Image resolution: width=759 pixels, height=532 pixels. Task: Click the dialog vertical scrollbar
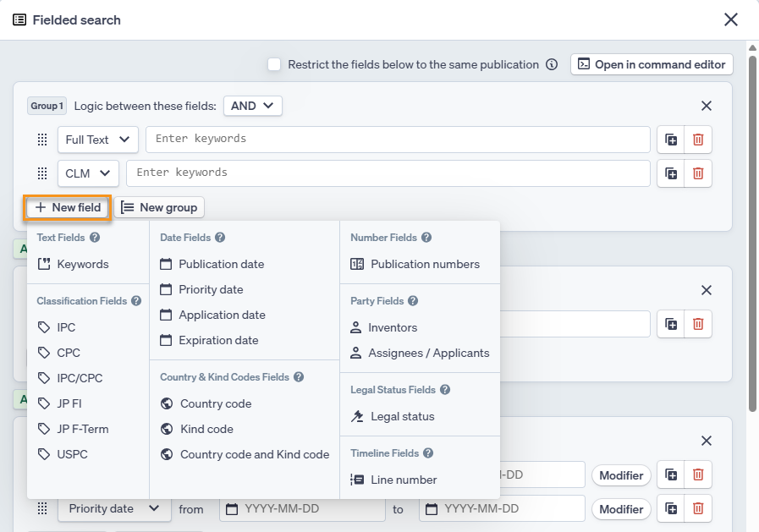tap(752, 234)
